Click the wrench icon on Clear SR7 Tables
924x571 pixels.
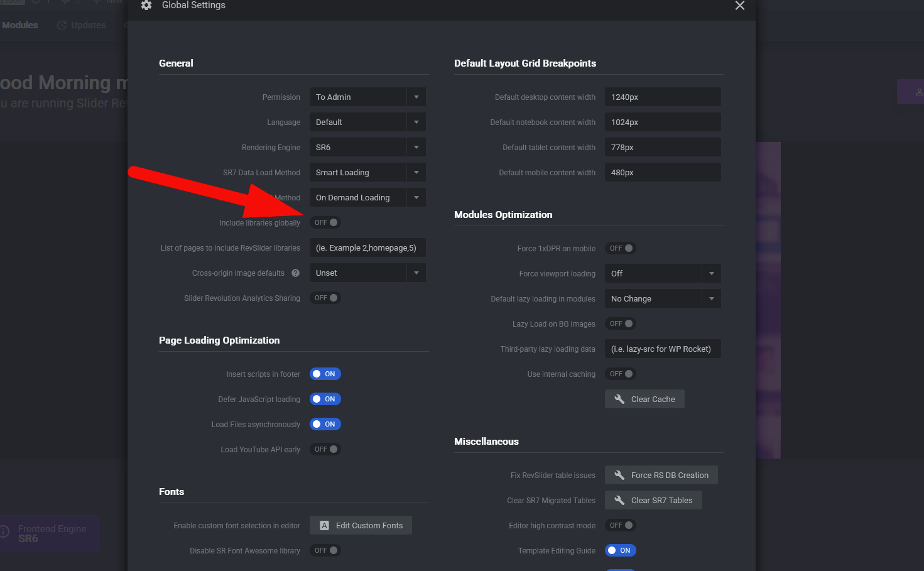619,501
